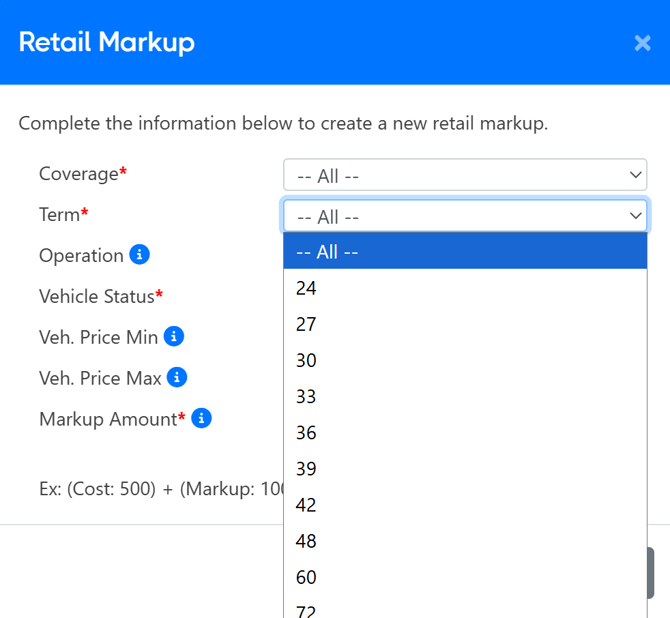The image size is (670, 618).
Task: Choose 27 from the Term list
Action: point(465,324)
